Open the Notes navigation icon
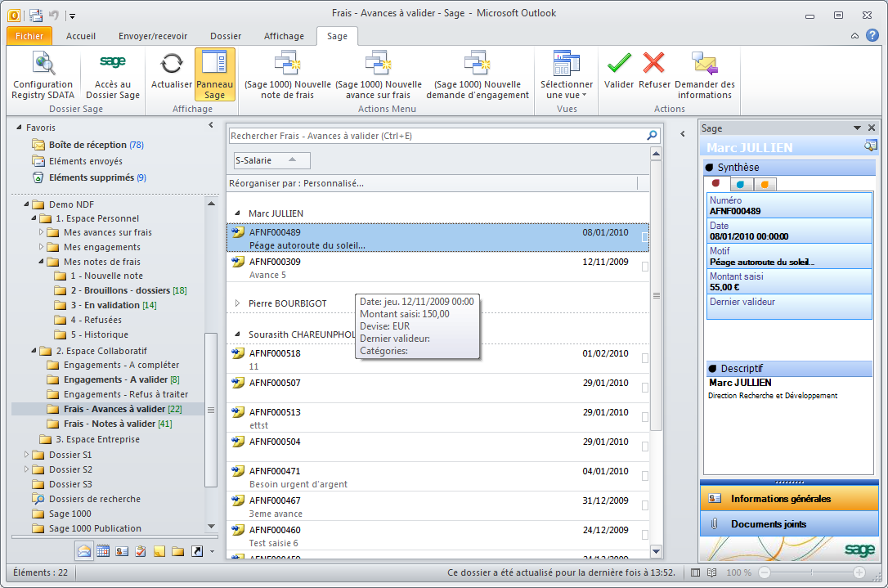The height and width of the screenshot is (588, 888). (159, 550)
